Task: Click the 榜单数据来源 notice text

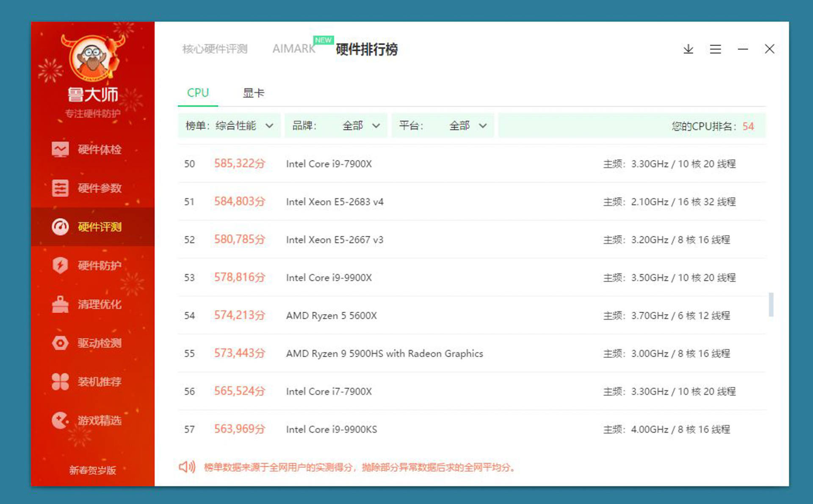Action: click(360, 467)
